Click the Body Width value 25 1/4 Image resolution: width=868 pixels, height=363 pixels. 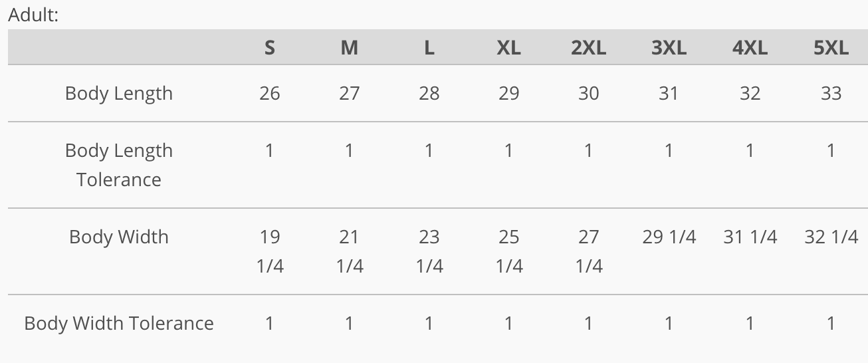508,251
